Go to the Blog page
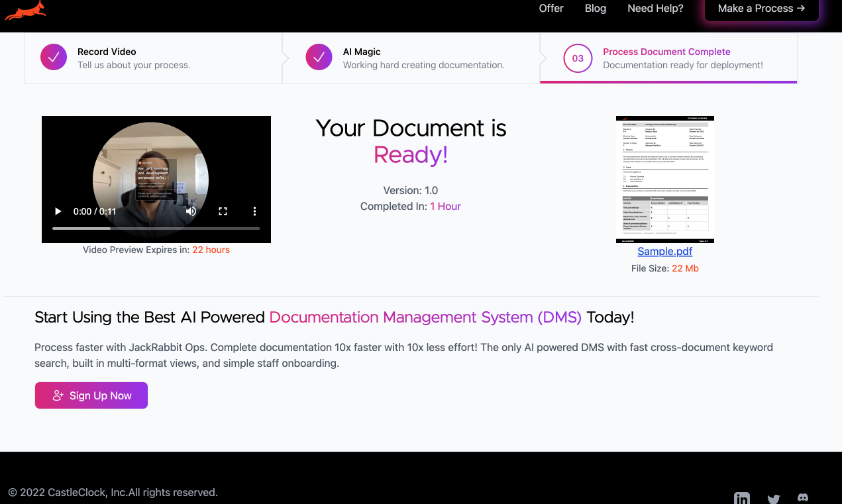Image resolution: width=842 pixels, height=504 pixels. 596,8
